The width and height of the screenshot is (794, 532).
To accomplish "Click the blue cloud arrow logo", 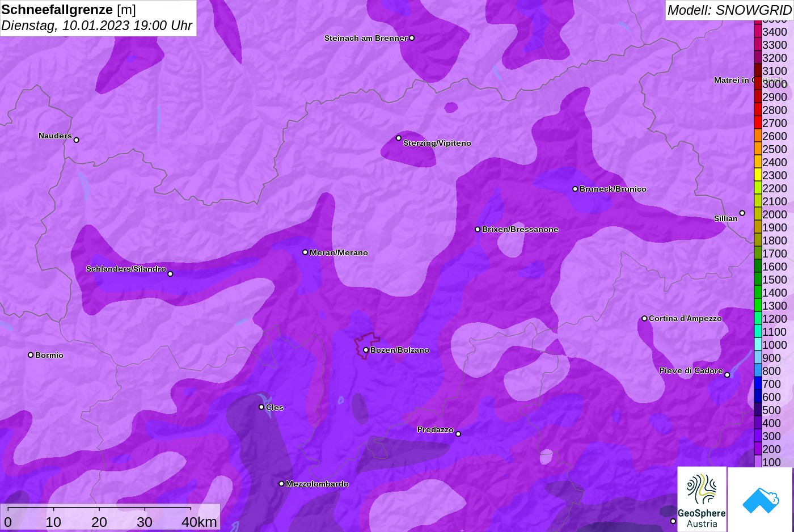I will [761, 500].
